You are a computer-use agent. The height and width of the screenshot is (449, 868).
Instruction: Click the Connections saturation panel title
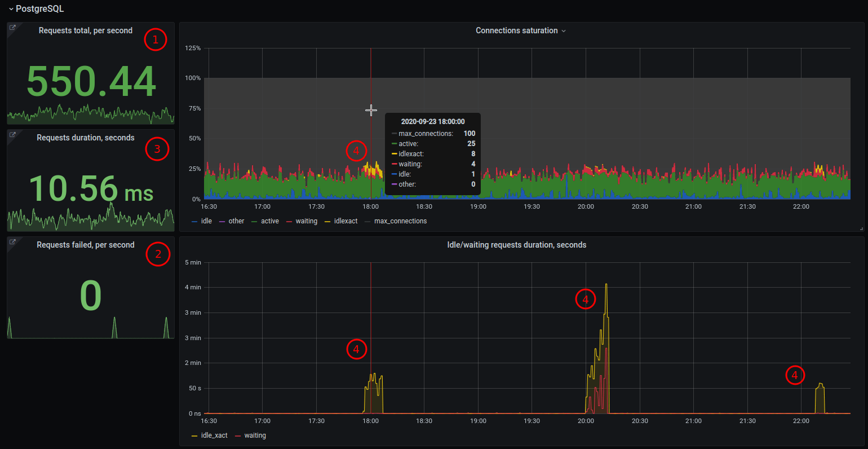[516, 30]
